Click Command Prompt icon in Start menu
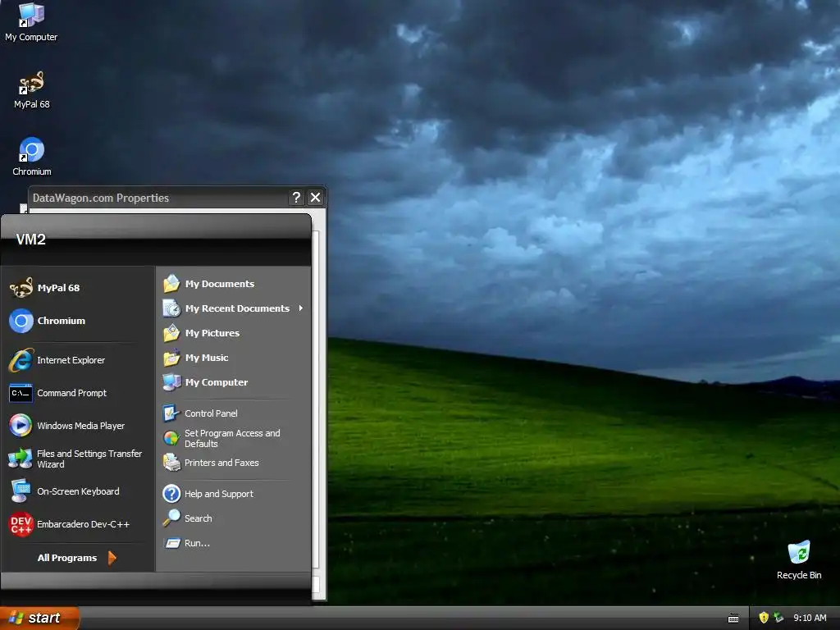 21,393
